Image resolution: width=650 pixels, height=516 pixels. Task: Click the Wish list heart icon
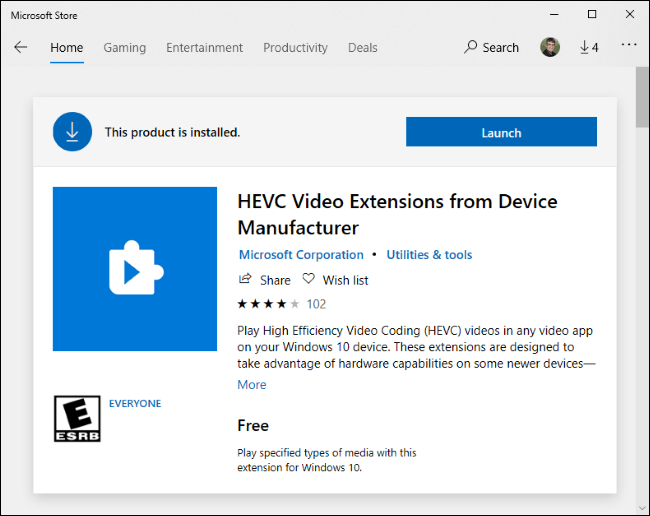click(309, 279)
